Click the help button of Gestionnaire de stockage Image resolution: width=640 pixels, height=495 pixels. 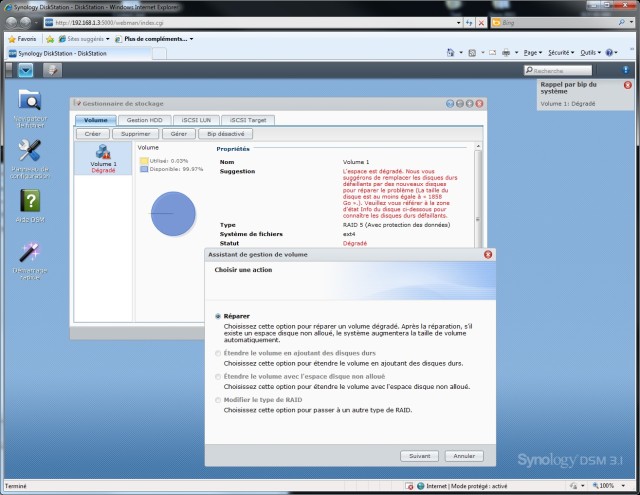click(450, 104)
